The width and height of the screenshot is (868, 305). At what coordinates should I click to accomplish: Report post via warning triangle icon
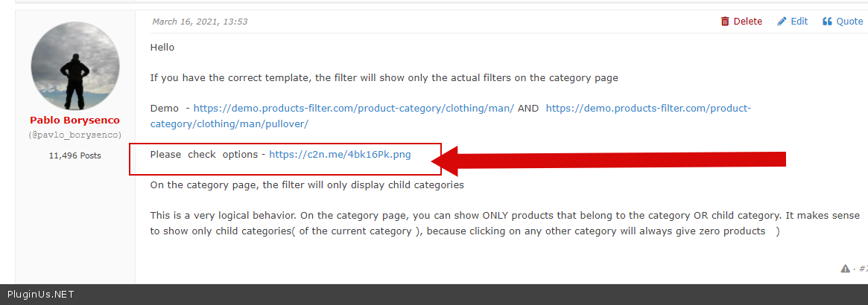(846, 269)
